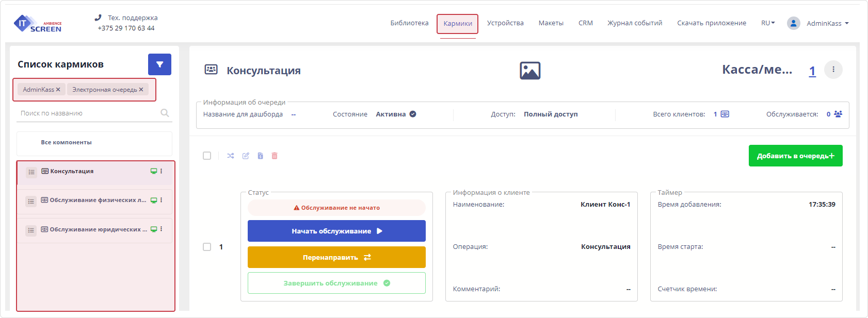The width and height of the screenshot is (868, 318).
Task: Click the IT Screen logo
Action: click(38, 23)
